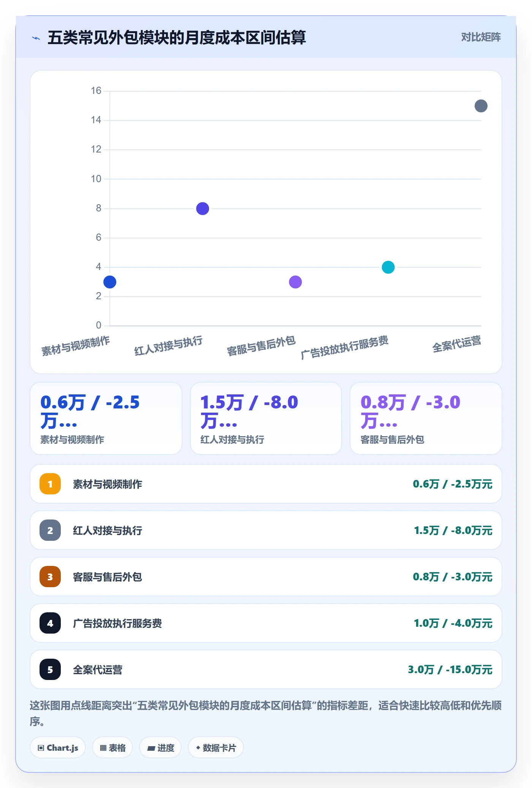Click the 广告投放执行服务费 name in list row 4
The image size is (532, 788).
(x=117, y=623)
